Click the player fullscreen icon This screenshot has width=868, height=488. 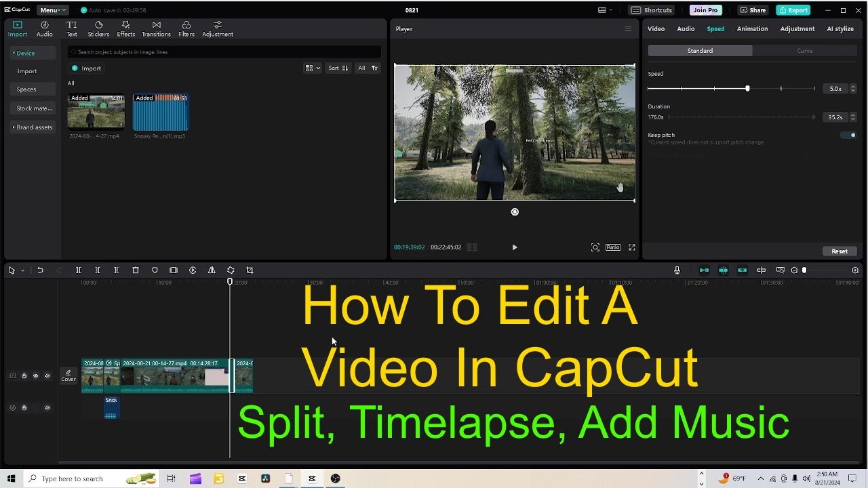click(632, 247)
